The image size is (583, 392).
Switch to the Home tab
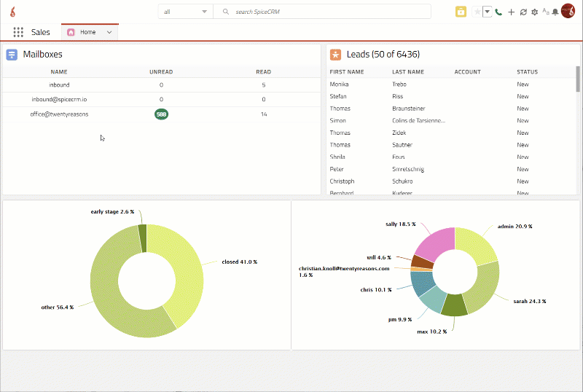90,32
